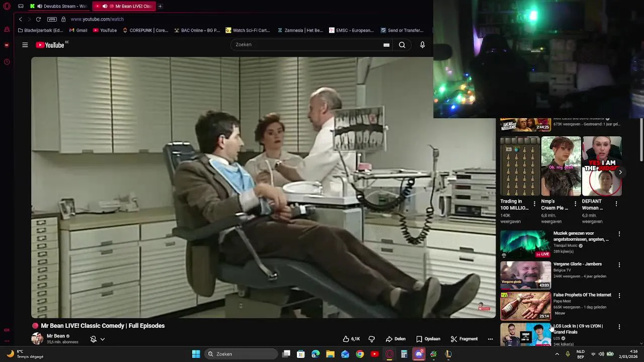Open Send or Transfer bookmark

click(x=401, y=30)
